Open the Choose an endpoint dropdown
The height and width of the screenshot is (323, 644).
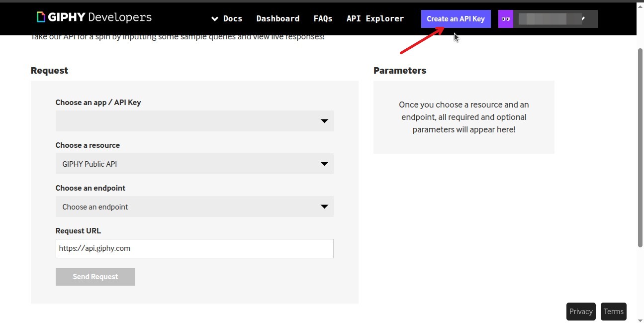pyautogui.click(x=194, y=207)
